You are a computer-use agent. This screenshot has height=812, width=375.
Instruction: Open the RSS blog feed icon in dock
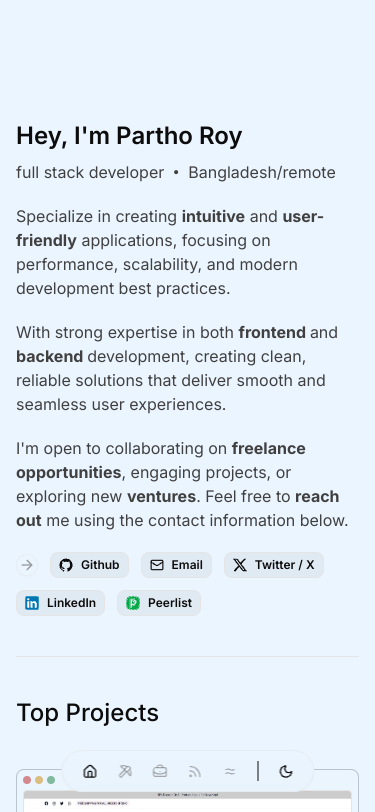195,772
